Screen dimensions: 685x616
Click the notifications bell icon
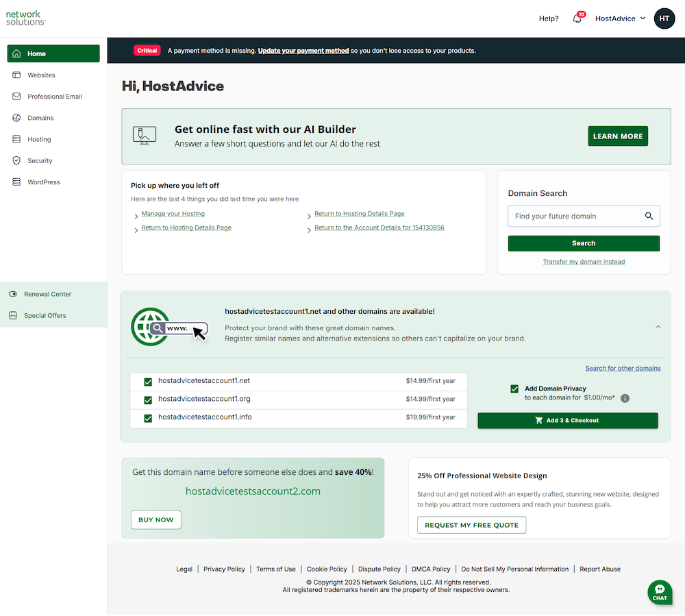[577, 19]
